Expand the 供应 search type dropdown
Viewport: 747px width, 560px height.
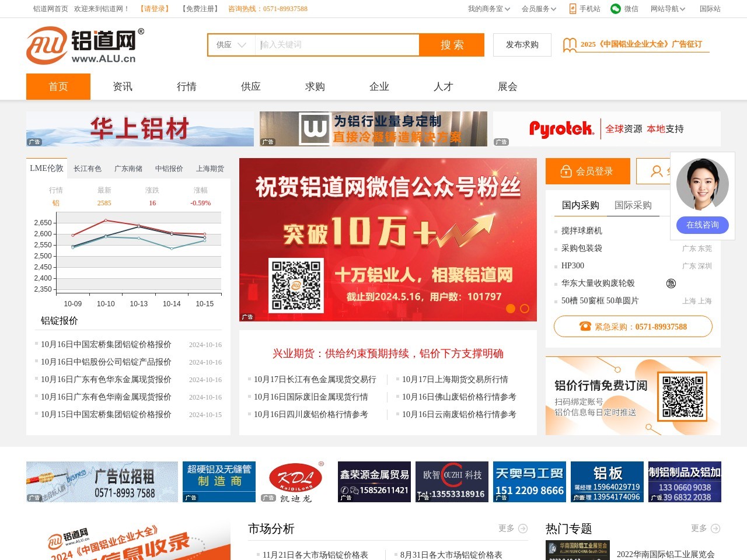click(x=232, y=45)
